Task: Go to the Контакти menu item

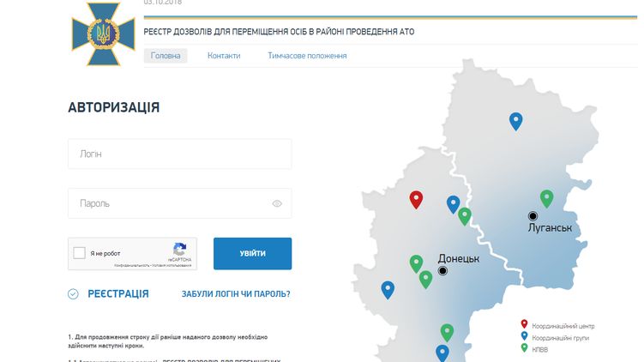Action: point(224,56)
